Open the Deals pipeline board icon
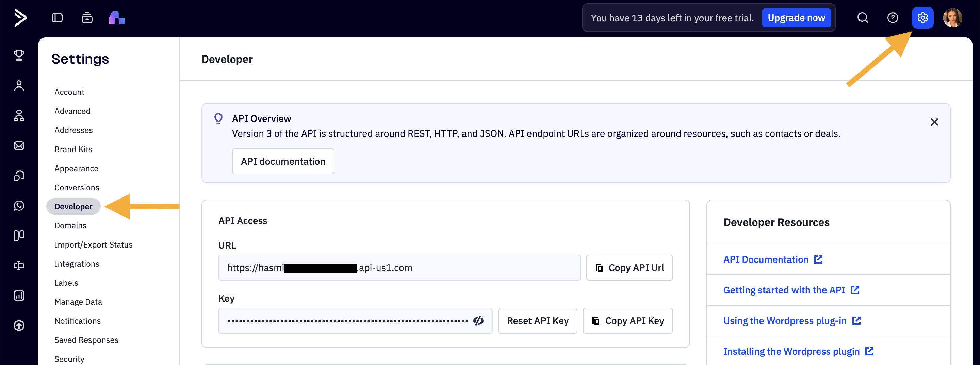The image size is (980, 365). pyautogui.click(x=19, y=236)
